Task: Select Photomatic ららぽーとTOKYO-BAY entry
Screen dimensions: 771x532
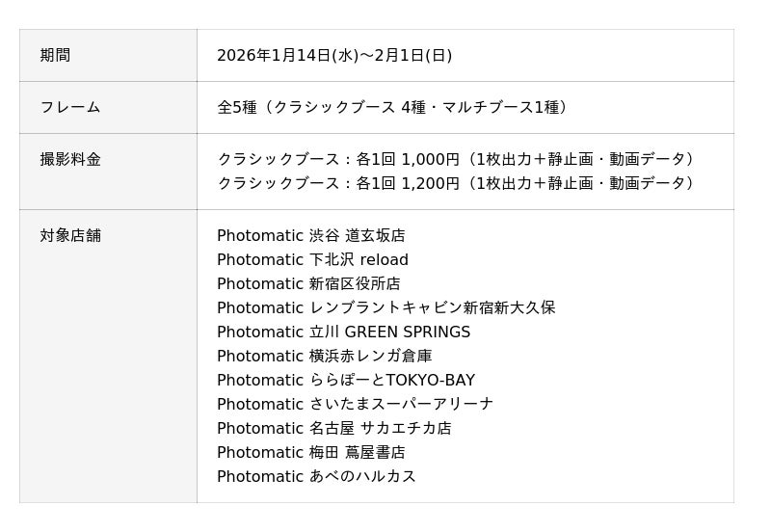Action: (x=345, y=381)
